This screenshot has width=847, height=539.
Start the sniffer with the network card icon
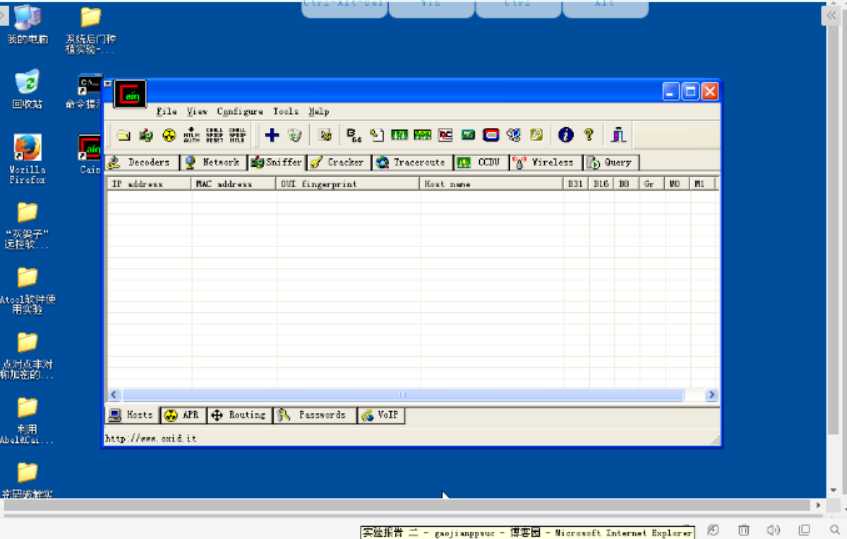coord(146,135)
